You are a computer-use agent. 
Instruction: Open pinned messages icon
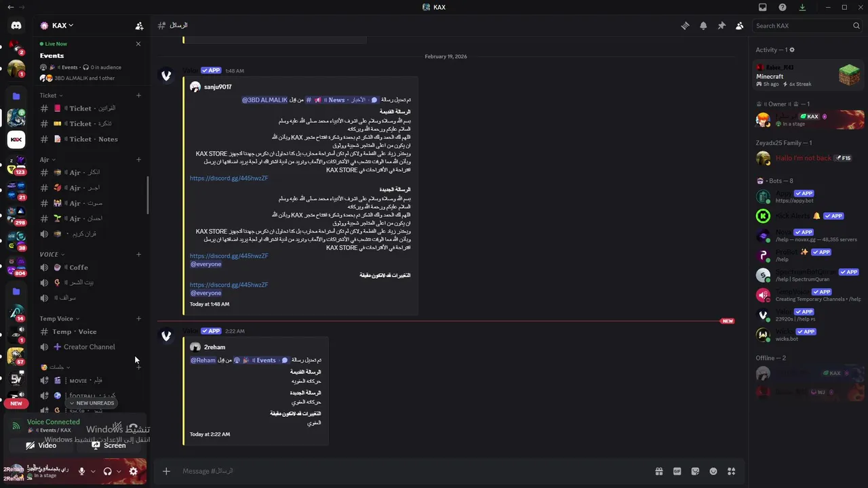722,26
